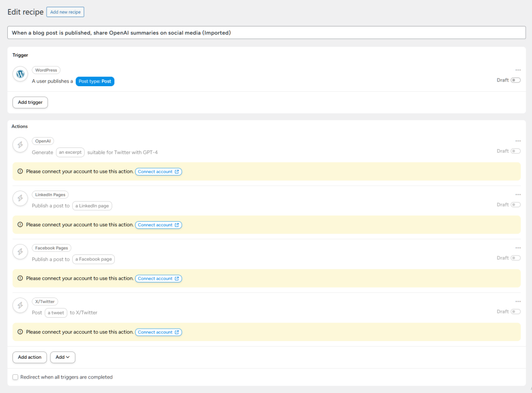
Task: Connect the Facebook Pages account
Action: click(x=158, y=278)
